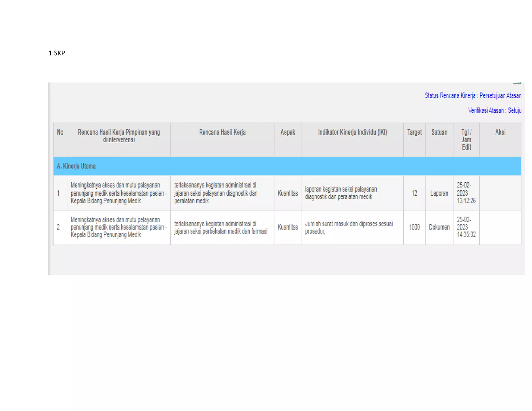
Task: Select the Dokumen unit cell
Action: pos(439,227)
